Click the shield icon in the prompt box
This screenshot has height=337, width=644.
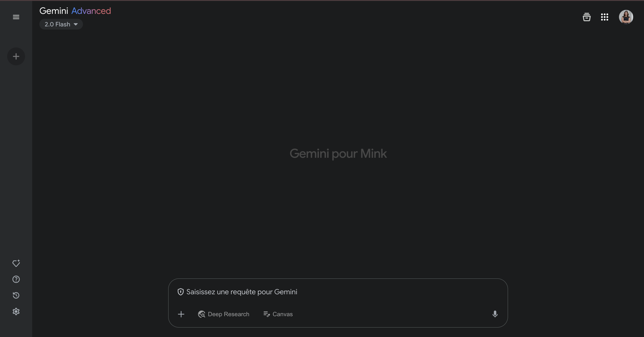coord(180,292)
